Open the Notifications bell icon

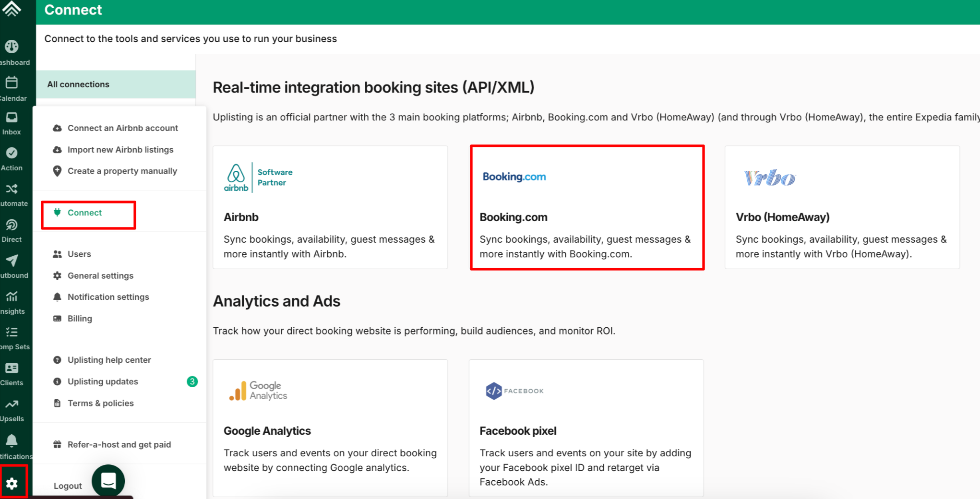tap(12, 440)
